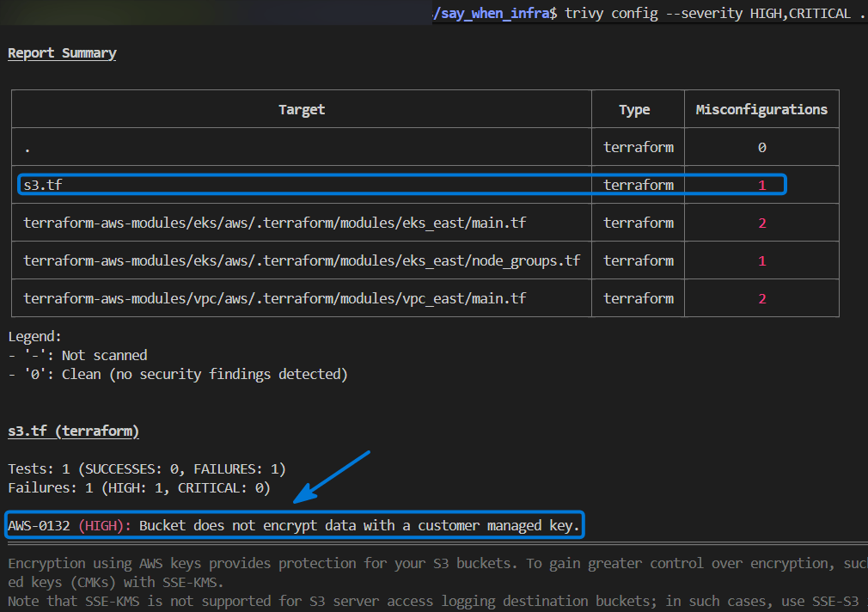
Task: Click the 'trivy config --severity HIGH,CRITICAL' command
Action: pos(707,13)
